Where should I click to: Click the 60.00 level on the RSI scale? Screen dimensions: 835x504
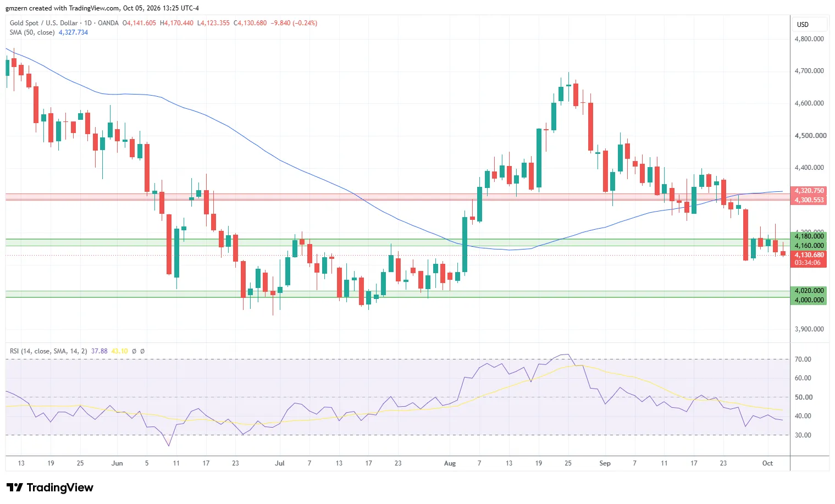803,378
